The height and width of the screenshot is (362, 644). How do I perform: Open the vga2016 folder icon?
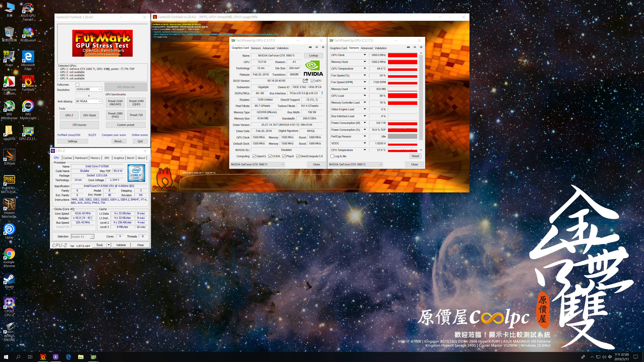[x=9, y=133]
